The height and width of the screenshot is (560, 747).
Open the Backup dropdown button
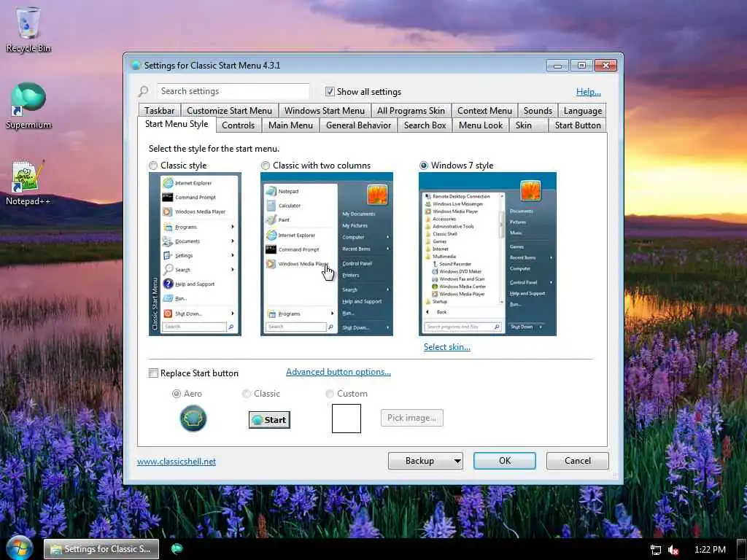pyautogui.click(x=425, y=461)
